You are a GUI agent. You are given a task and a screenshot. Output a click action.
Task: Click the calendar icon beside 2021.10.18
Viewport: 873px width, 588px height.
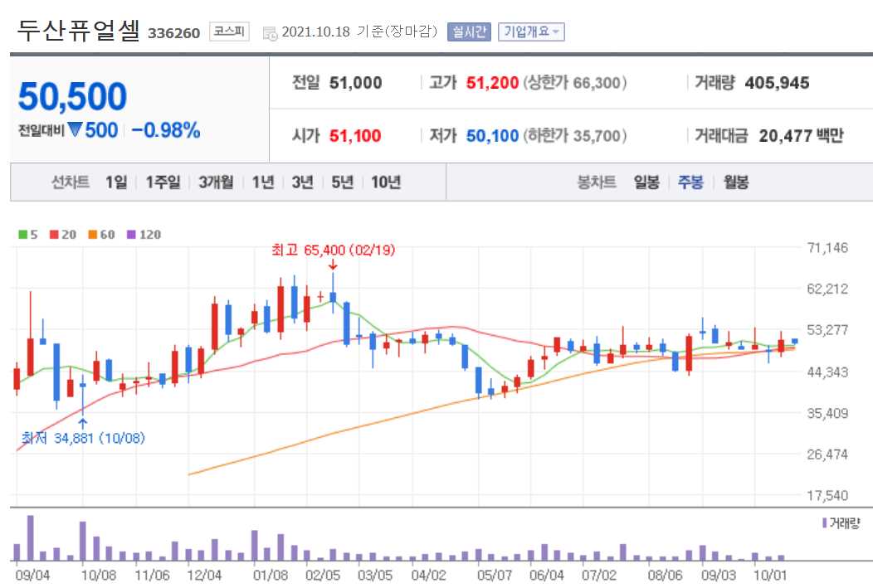[270, 33]
